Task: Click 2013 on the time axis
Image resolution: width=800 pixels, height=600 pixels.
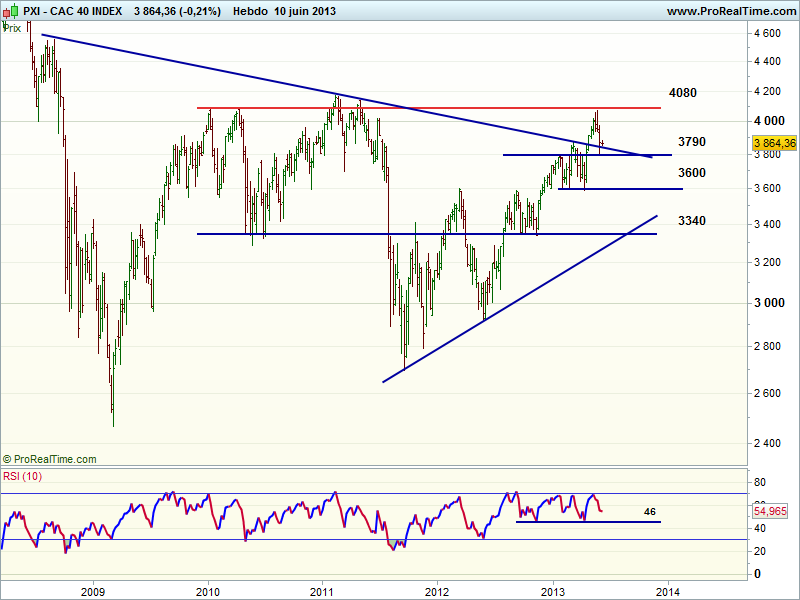Action: [552, 590]
